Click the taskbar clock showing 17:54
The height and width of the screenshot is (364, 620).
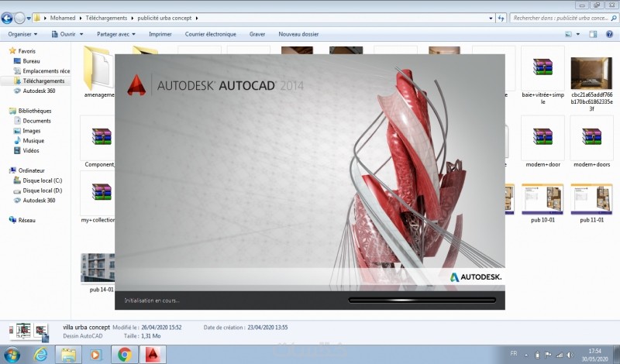(594, 355)
